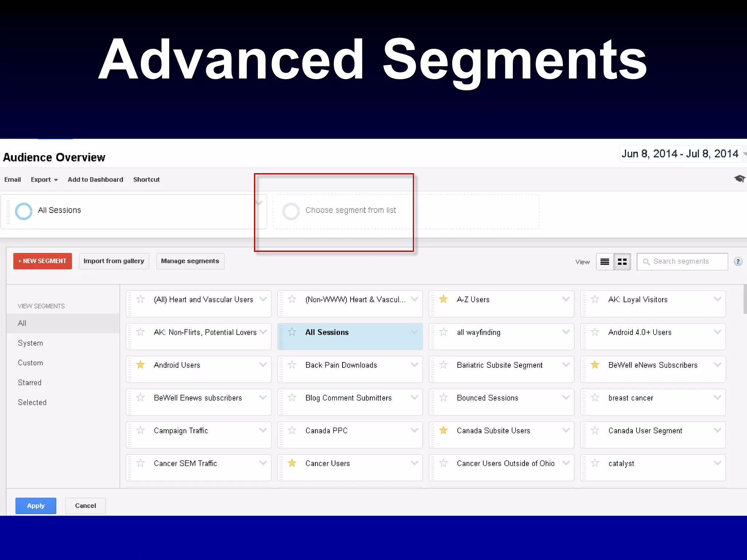Star the (All) Heart and Vascular Users segment
This screenshot has width=747, height=560.
pyautogui.click(x=140, y=299)
